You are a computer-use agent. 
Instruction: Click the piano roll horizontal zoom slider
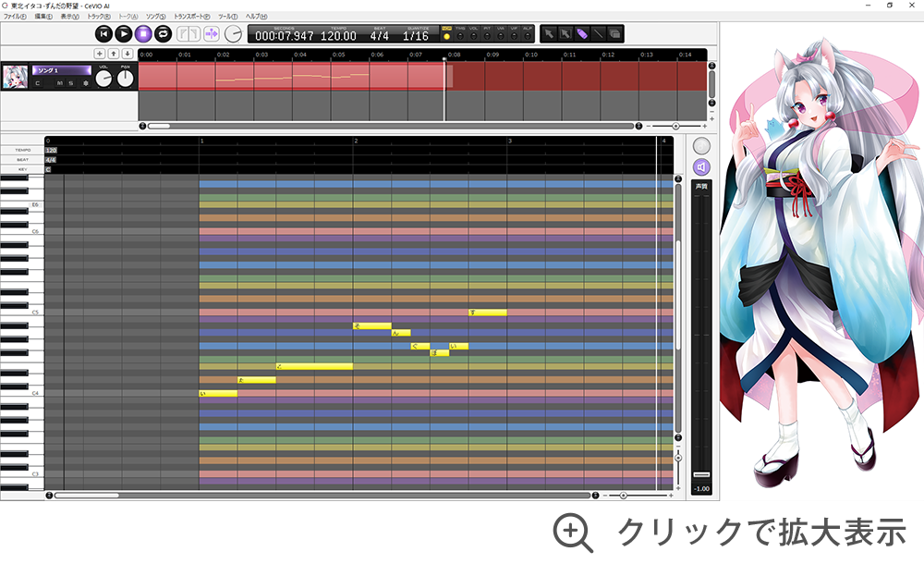pyautogui.click(x=624, y=496)
